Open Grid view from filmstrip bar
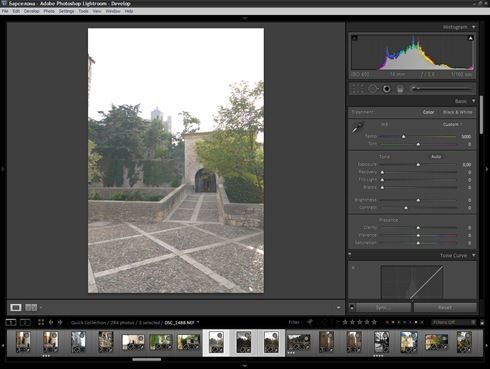 pyautogui.click(x=41, y=322)
